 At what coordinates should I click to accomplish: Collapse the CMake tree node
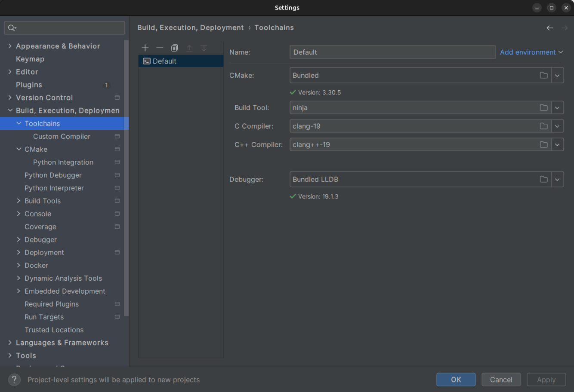click(19, 149)
